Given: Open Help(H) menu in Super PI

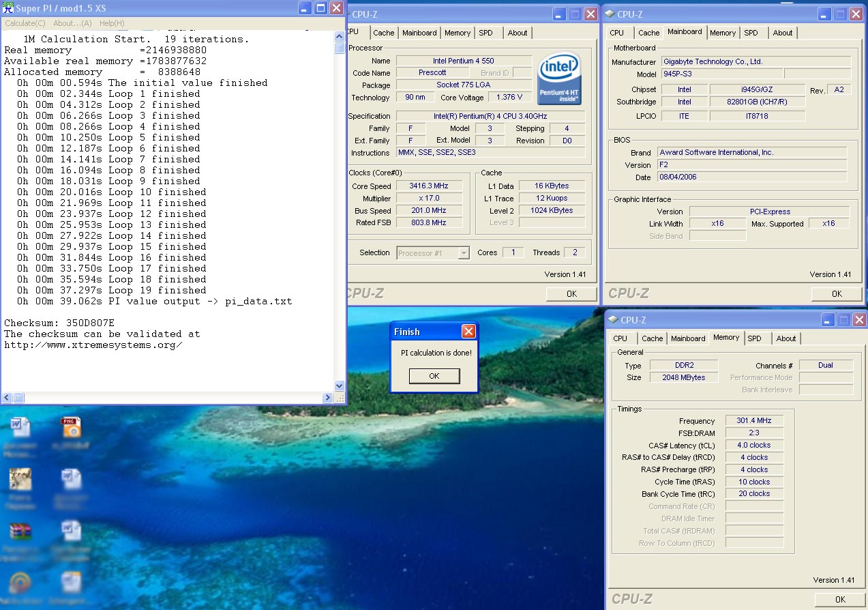Looking at the screenshot, I should tap(112, 23).
